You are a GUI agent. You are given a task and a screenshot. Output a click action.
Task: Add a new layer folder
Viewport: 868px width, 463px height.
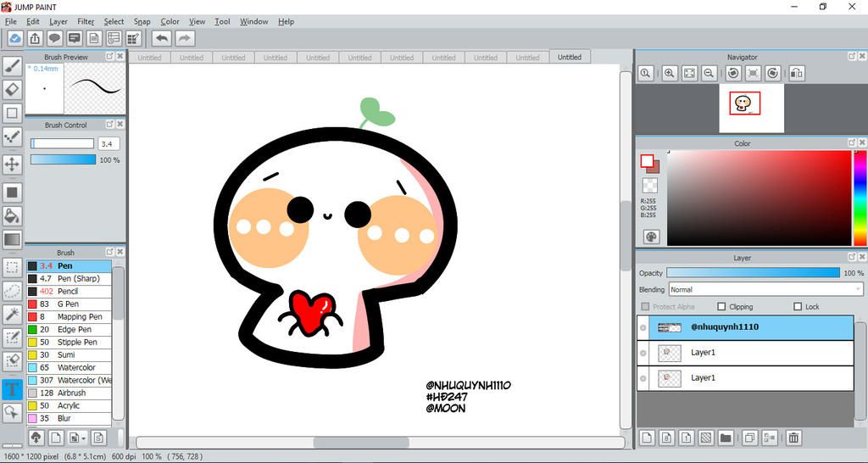(726, 438)
